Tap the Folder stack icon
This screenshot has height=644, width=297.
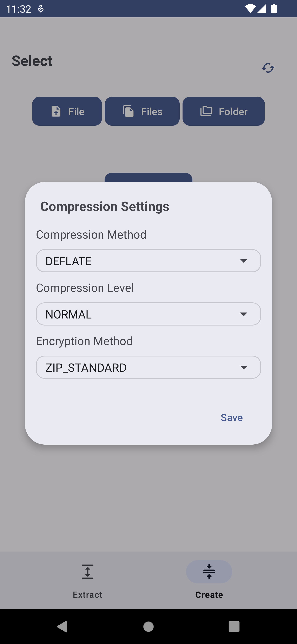click(206, 111)
